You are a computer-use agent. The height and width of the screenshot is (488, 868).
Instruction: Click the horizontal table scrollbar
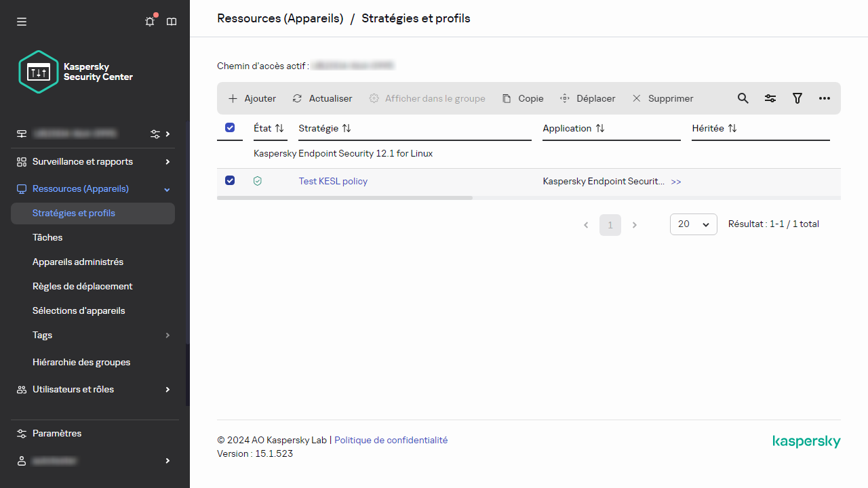click(x=344, y=198)
